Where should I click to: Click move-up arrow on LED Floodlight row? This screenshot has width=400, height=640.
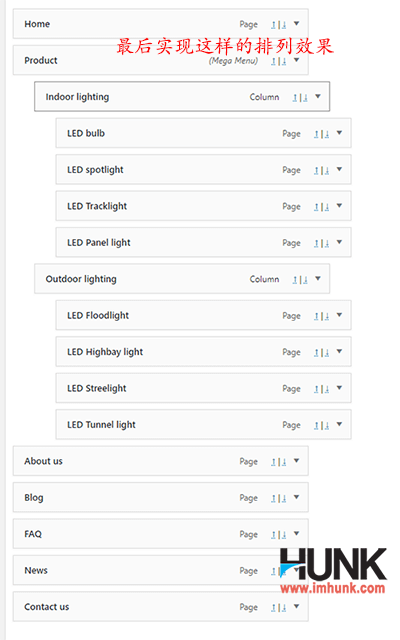tap(316, 316)
